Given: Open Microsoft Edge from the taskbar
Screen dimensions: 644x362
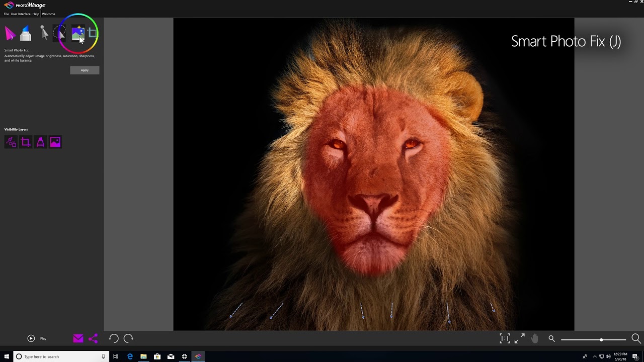Looking at the screenshot, I should click(x=130, y=356).
